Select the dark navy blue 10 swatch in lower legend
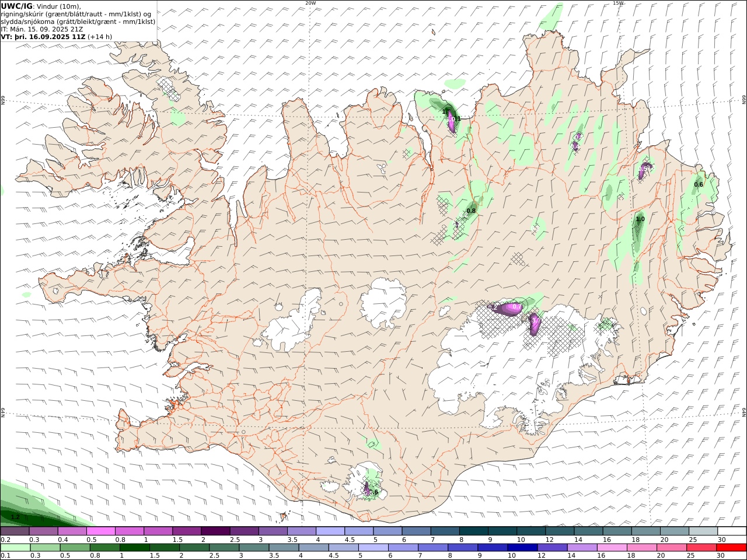Image resolution: width=747 pixels, height=560 pixels. (522, 547)
